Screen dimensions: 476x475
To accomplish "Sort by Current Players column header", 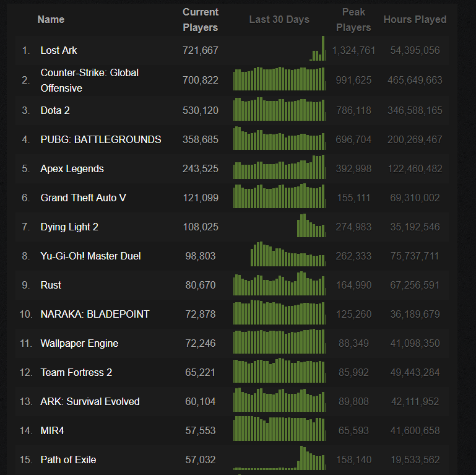I will 201,20.
